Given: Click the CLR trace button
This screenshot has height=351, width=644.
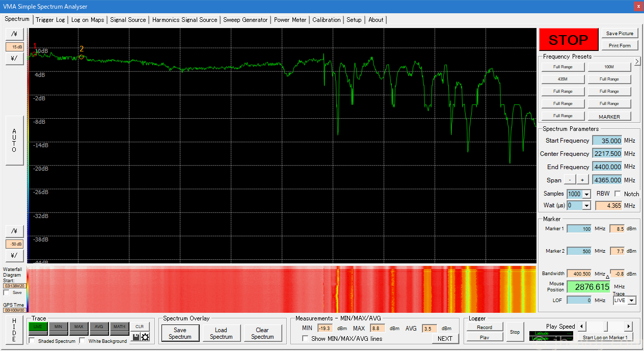Looking at the screenshot, I should 140,327.
